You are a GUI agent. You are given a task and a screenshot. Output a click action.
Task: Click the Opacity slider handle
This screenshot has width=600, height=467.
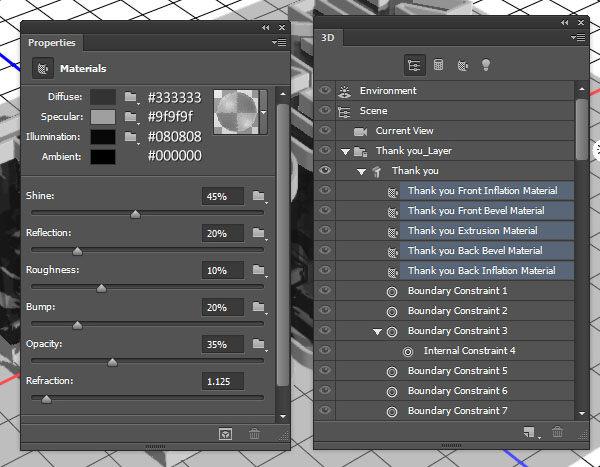coord(112,362)
